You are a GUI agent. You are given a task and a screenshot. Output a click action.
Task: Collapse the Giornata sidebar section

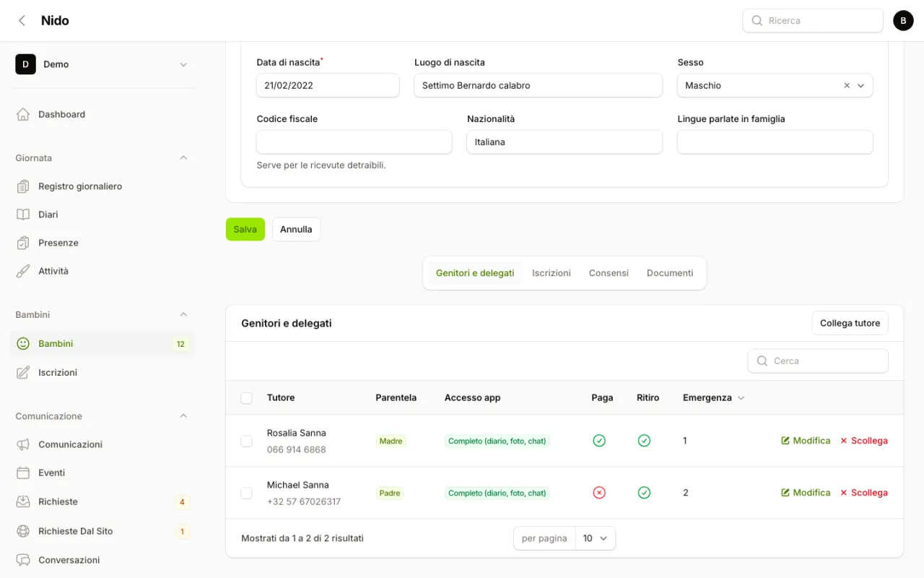pyautogui.click(x=183, y=158)
